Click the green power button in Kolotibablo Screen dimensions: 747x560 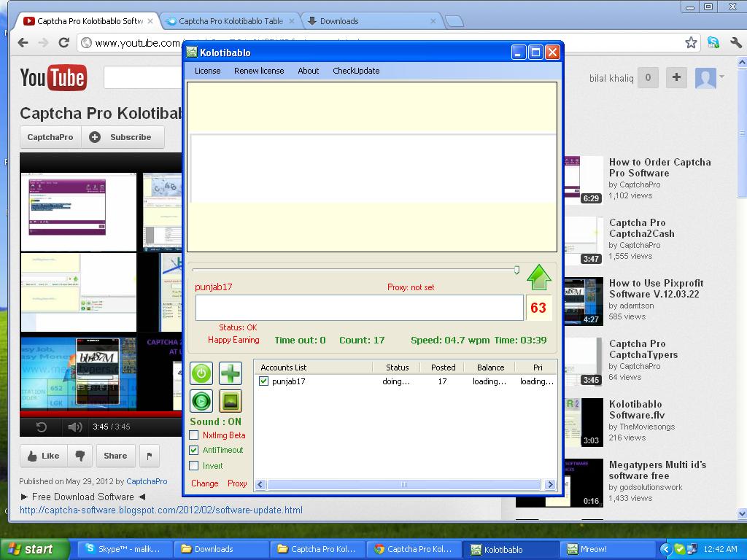201,373
